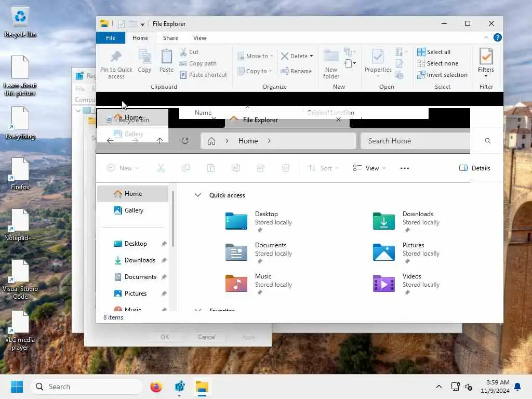Open the Move to dropdown

(x=255, y=56)
